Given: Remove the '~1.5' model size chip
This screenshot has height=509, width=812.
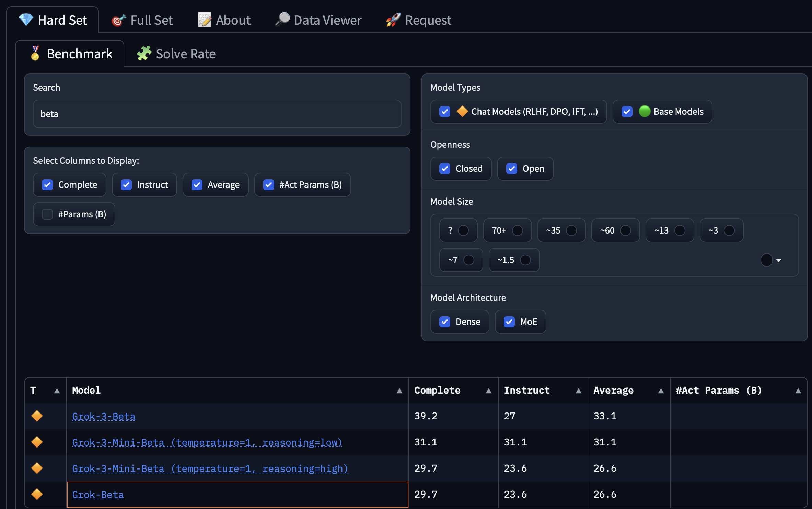Looking at the screenshot, I should pyautogui.click(x=525, y=260).
